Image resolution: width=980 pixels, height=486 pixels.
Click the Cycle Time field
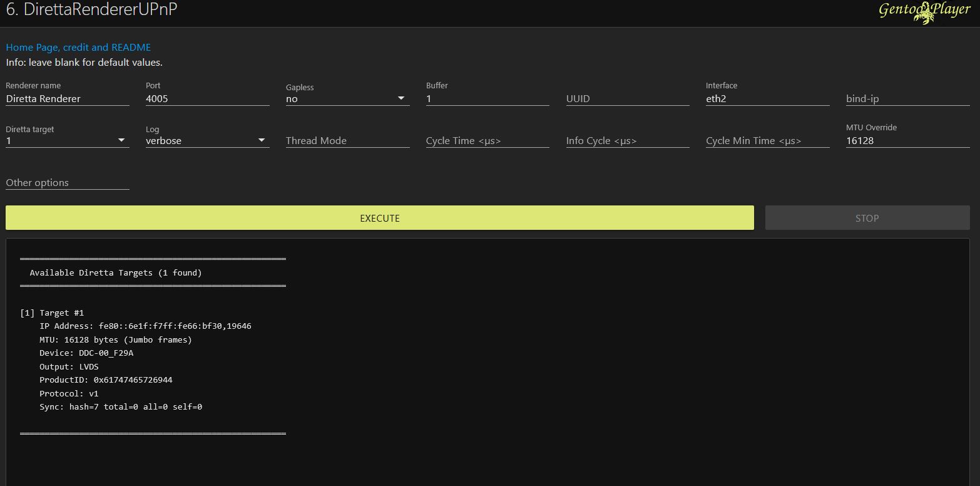click(x=487, y=140)
